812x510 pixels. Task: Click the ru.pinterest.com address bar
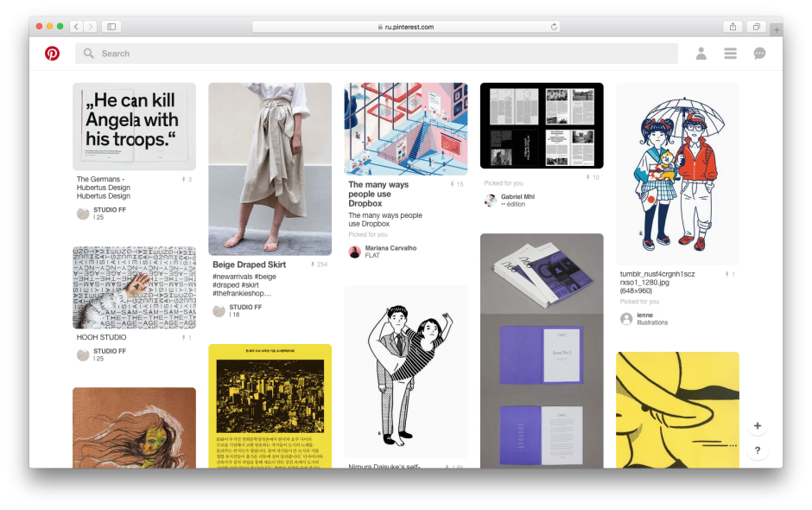[x=406, y=27]
